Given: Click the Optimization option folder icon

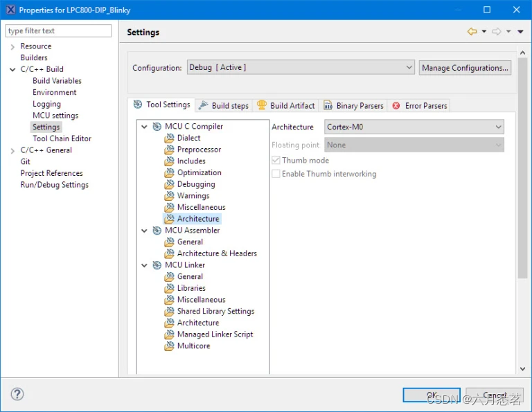Looking at the screenshot, I should pos(169,172).
